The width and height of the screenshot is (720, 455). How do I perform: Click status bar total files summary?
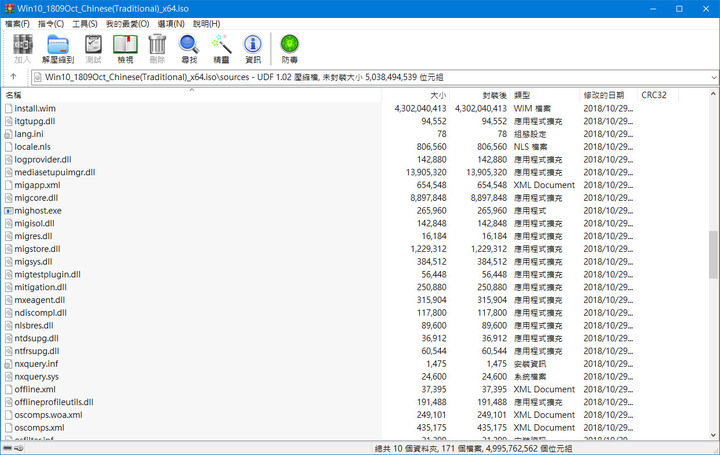(x=473, y=449)
